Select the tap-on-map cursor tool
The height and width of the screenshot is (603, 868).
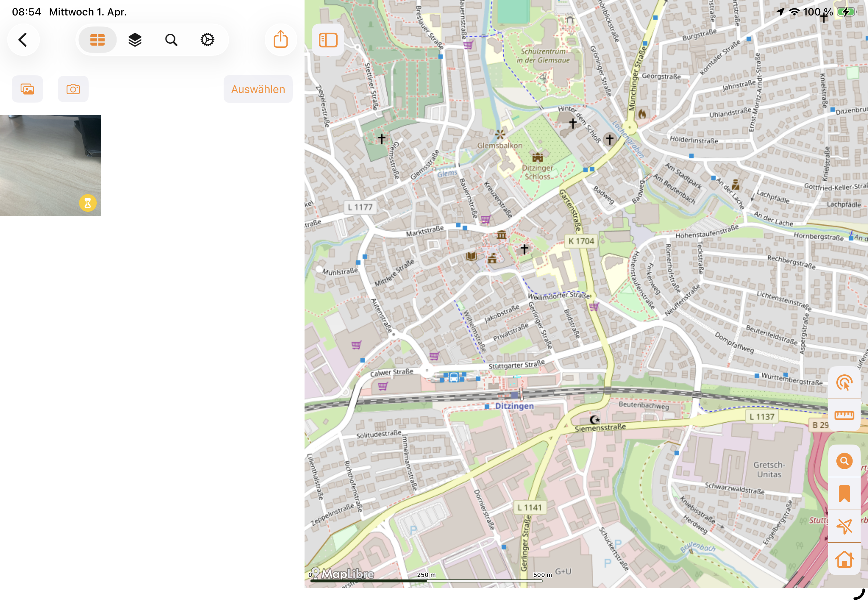(x=844, y=382)
